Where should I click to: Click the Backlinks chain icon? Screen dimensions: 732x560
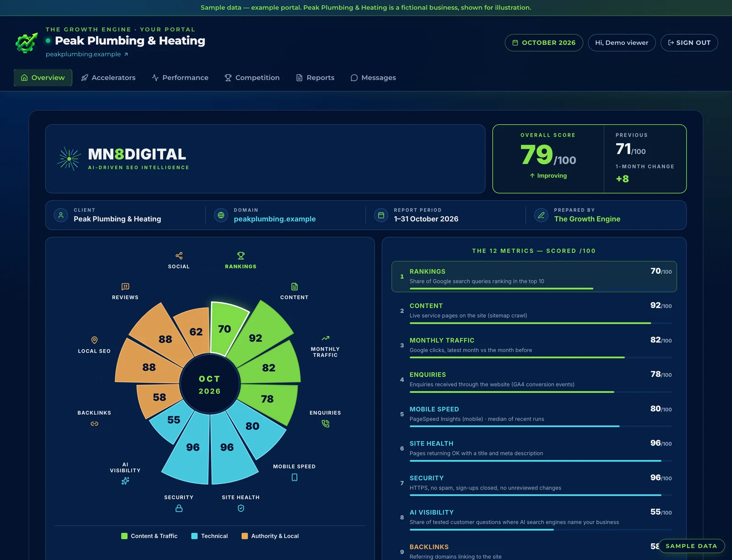[x=94, y=424]
